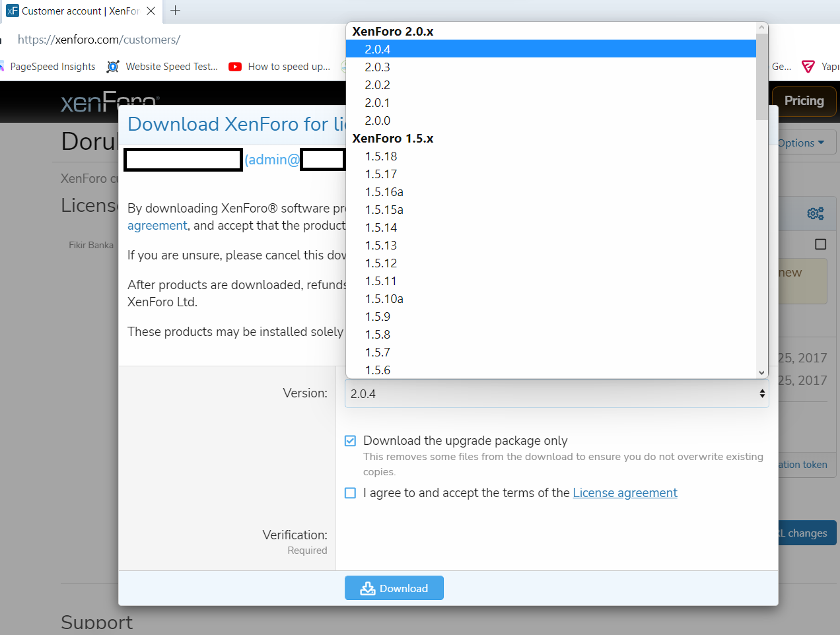The height and width of the screenshot is (635, 840).
Task: Open Website Speed Test bookmark
Action: click(x=162, y=67)
